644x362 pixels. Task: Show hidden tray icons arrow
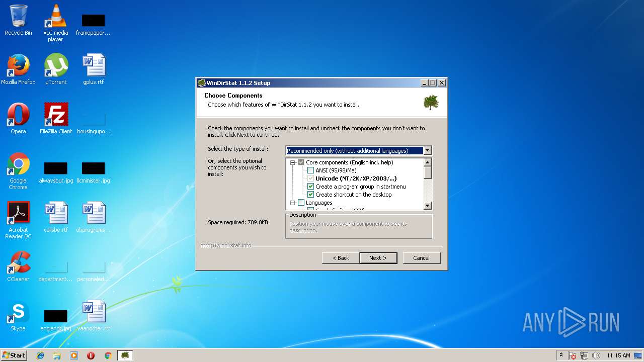[x=561, y=355]
